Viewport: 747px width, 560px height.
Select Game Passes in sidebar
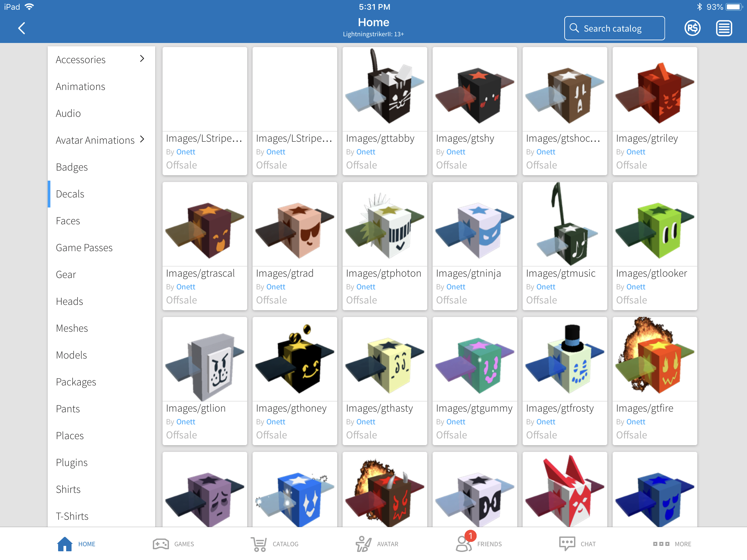(x=84, y=248)
